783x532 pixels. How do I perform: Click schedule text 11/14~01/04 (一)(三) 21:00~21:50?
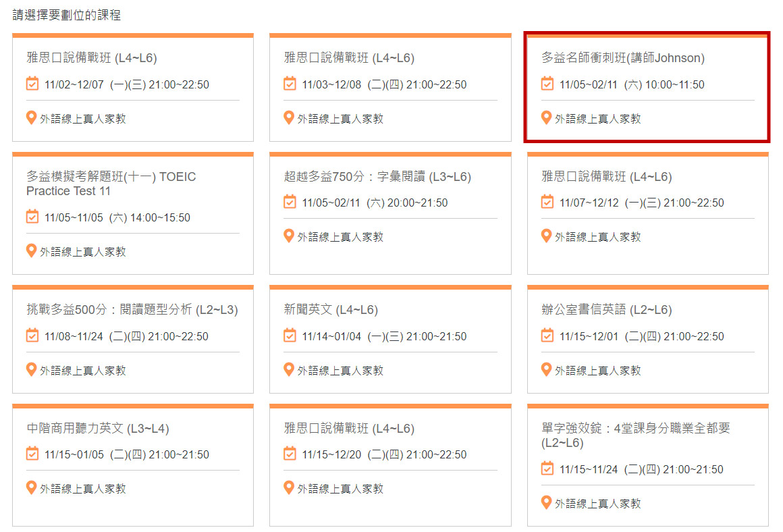[385, 336]
